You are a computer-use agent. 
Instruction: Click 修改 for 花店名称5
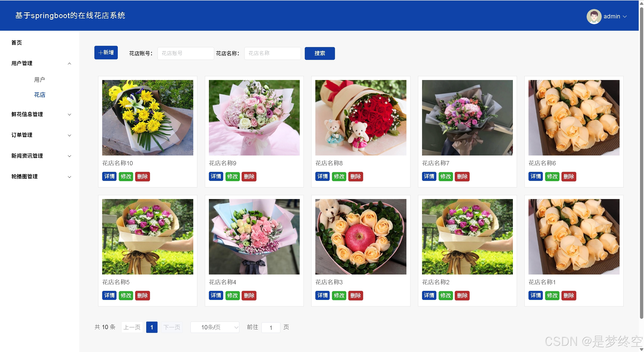point(126,295)
